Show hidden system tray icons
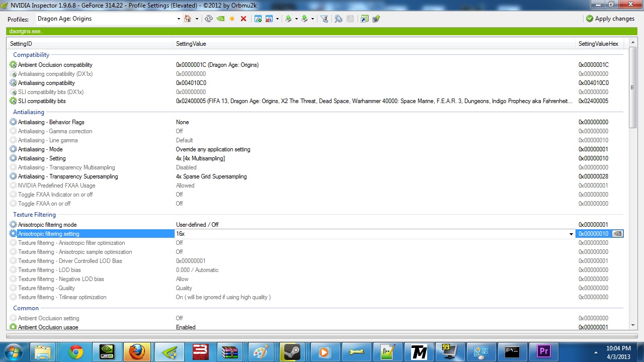644x362 pixels. [596, 352]
